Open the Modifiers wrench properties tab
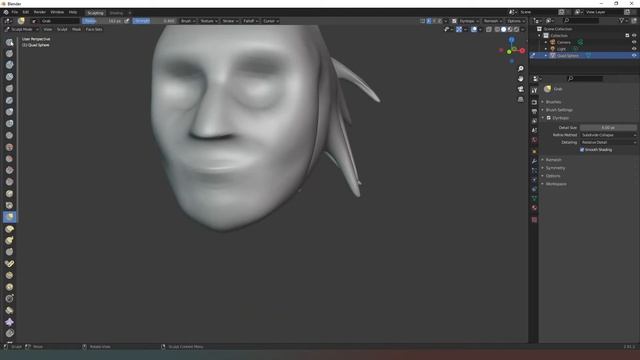 coord(534,161)
